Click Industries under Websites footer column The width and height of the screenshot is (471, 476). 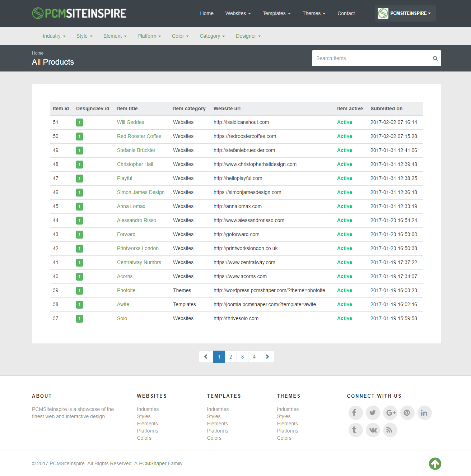tap(148, 409)
